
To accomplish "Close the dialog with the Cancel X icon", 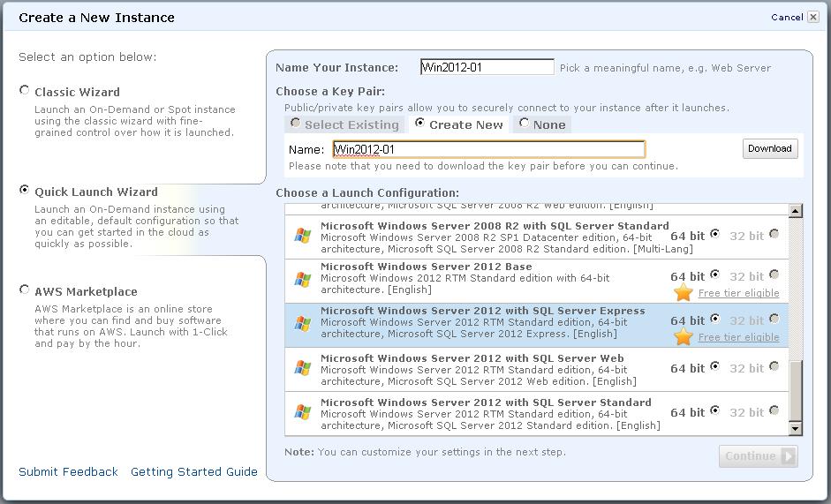I will (x=812, y=17).
